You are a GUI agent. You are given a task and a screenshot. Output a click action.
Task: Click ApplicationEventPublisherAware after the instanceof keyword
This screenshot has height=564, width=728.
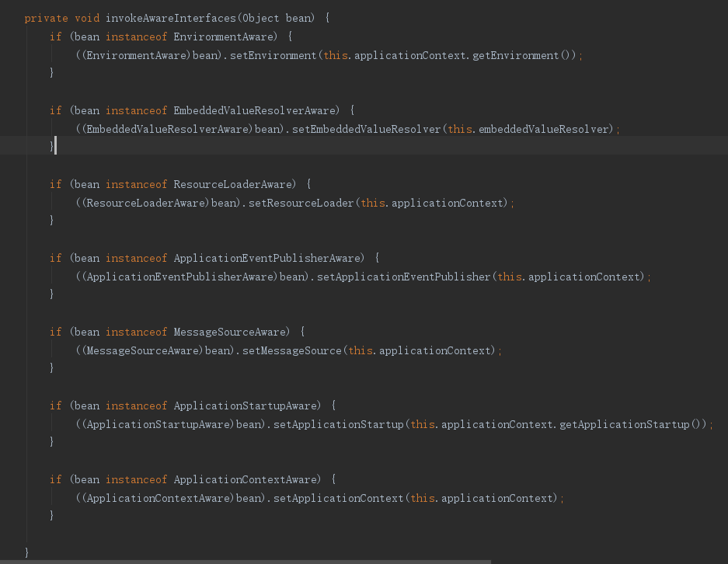[268, 258]
